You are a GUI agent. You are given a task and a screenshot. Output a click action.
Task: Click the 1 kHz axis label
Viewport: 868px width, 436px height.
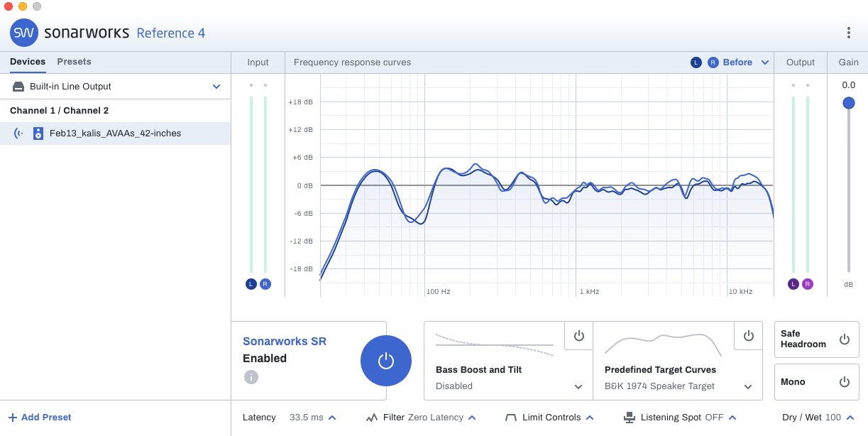click(x=590, y=292)
